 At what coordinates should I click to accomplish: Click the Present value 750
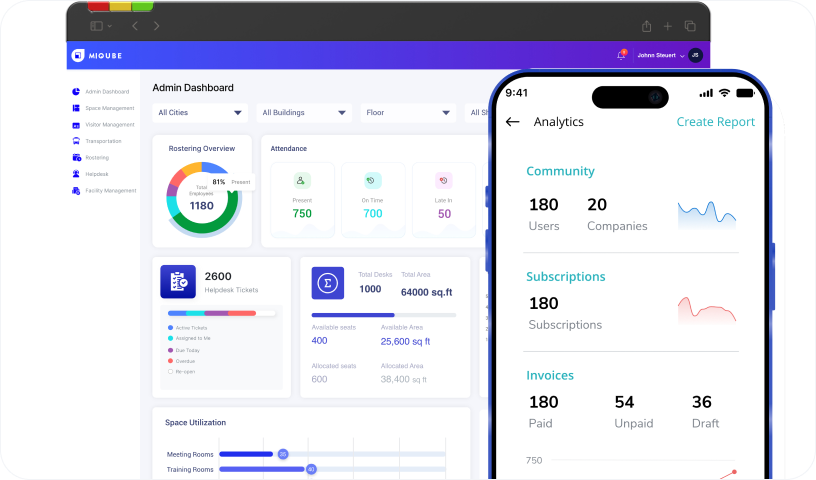click(x=302, y=213)
